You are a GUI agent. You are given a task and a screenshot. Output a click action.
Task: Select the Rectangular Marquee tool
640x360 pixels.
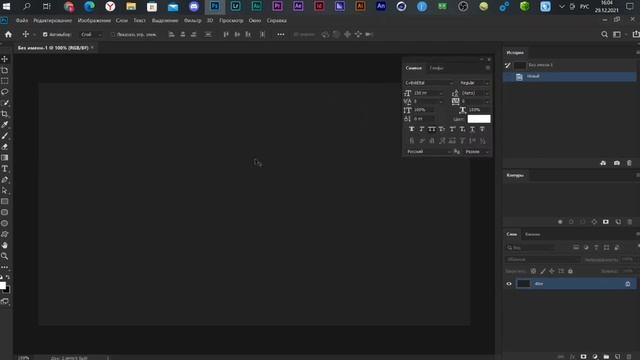5,81
